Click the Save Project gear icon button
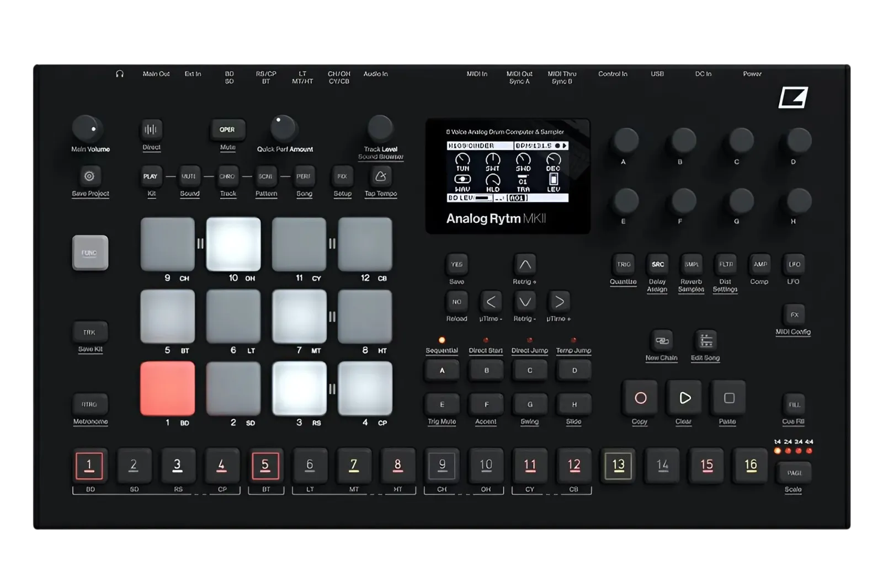The height and width of the screenshot is (588, 883). pos(89,177)
